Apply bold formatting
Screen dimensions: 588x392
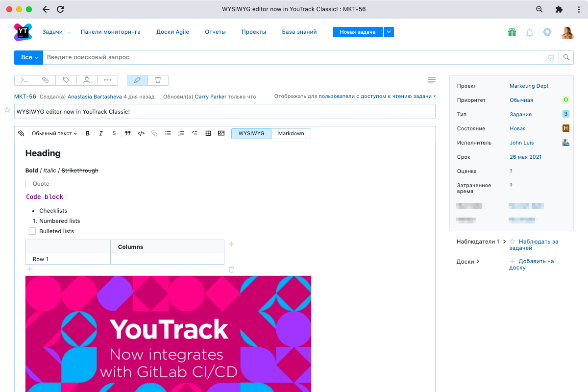(88, 133)
